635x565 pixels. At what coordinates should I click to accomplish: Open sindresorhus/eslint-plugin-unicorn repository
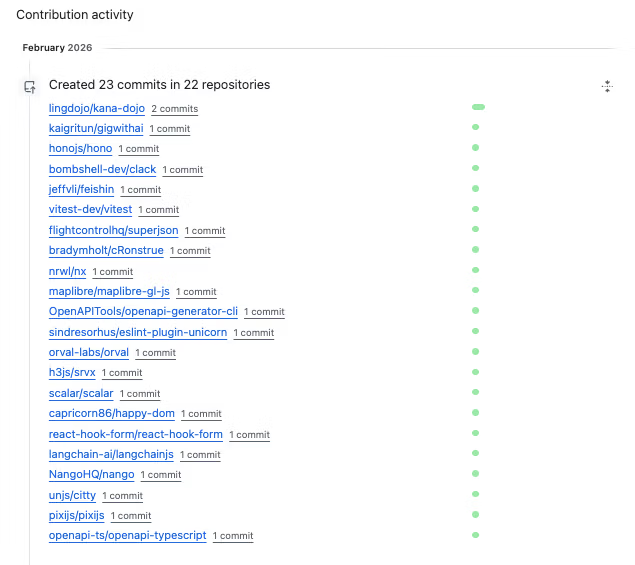click(x=138, y=332)
